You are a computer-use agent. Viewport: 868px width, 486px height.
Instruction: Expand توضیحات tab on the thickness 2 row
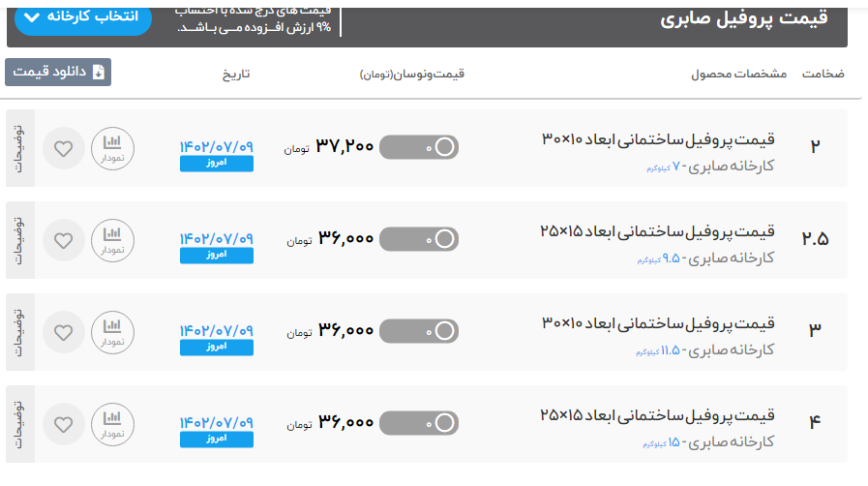point(20,148)
